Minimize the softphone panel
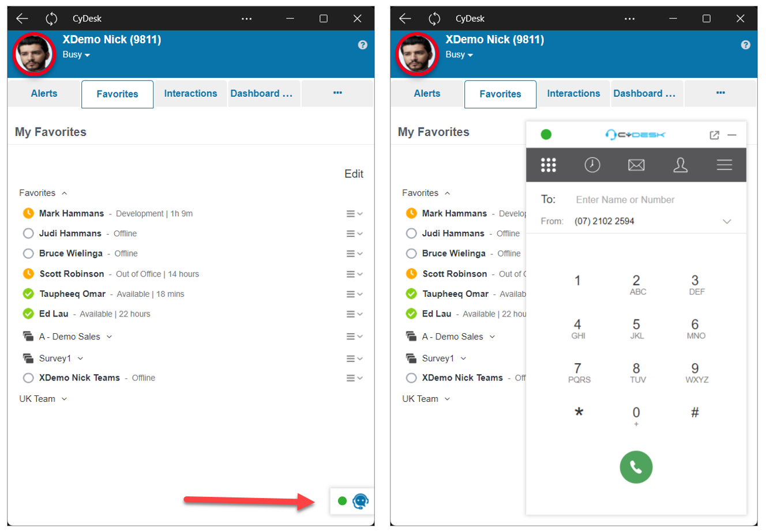This screenshot has width=766, height=532. click(732, 135)
